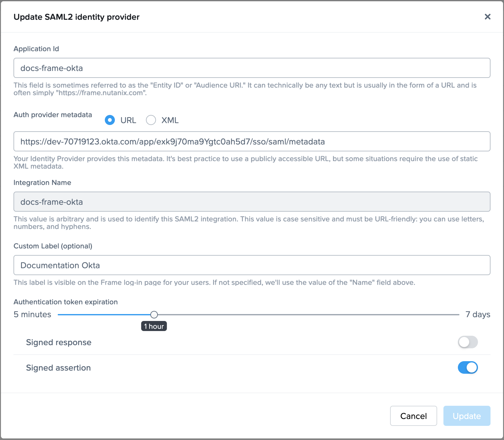Click the dialog title Update SAML2 identity provider
504x440 pixels.
76,17
